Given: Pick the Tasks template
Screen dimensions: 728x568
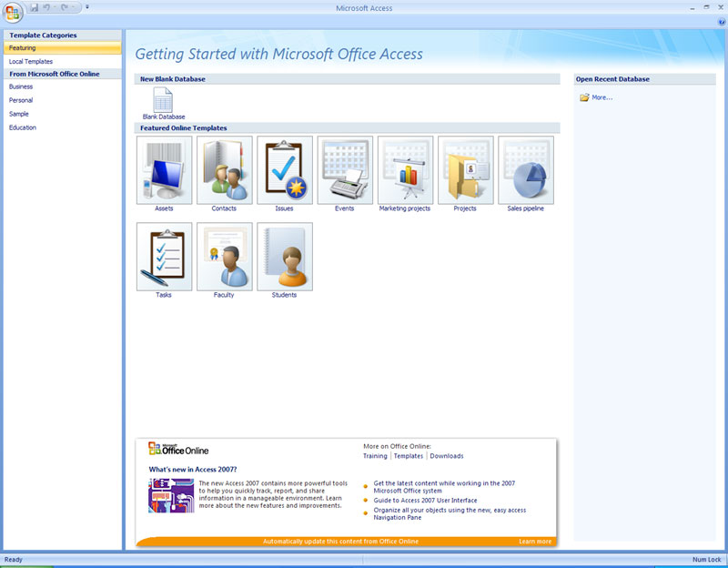Looking at the screenshot, I should tap(164, 260).
